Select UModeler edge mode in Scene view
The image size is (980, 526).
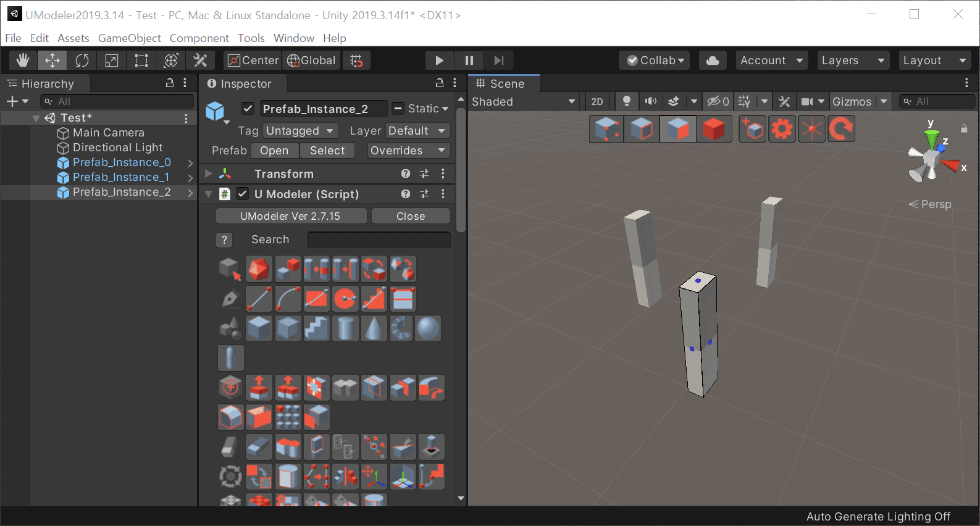pyautogui.click(x=642, y=129)
